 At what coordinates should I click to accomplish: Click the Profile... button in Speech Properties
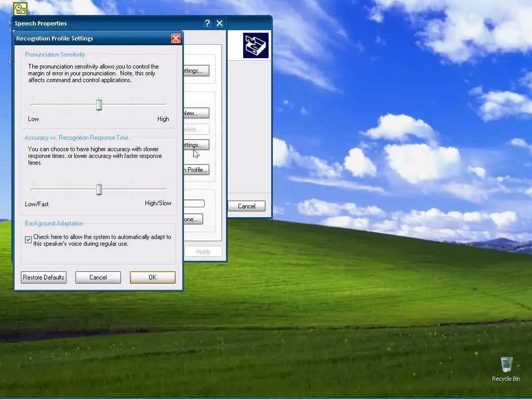pos(196,170)
